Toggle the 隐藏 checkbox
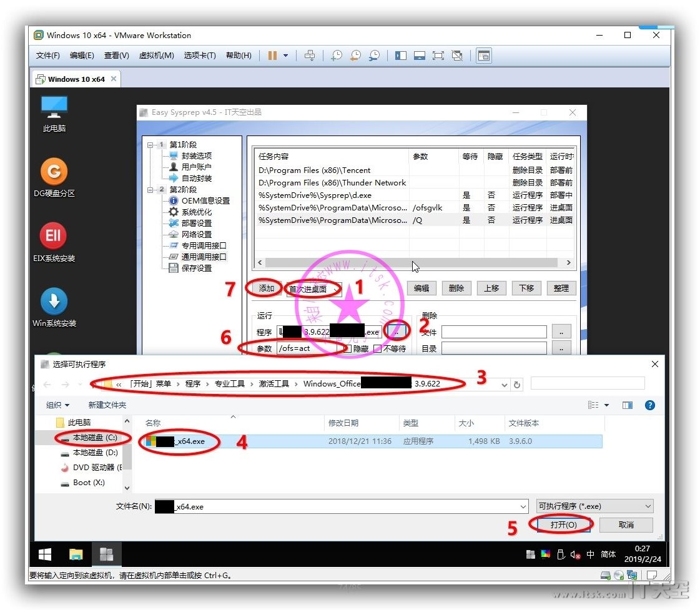Screen dimensions: 700x610 (348, 348)
